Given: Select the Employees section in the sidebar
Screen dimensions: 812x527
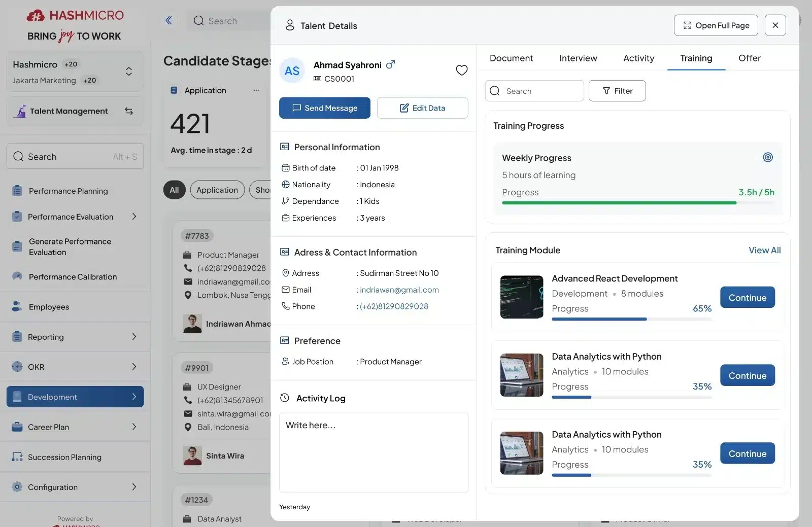Looking at the screenshot, I should [x=48, y=306].
